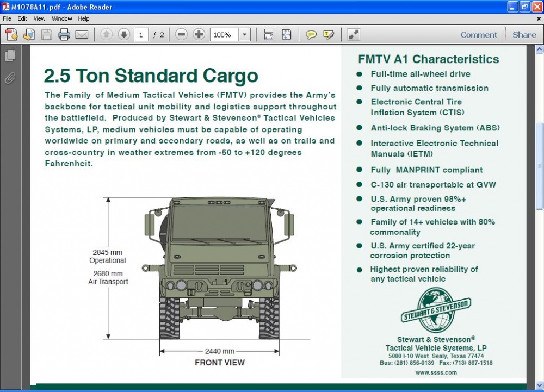This screenshot has height=392, width=544.
Task: Switch to Read Mode view
Action: [x=354, y=35]
